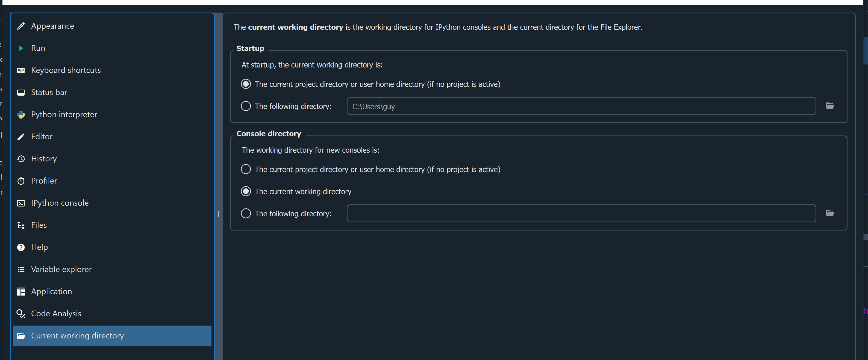Open the Status bar preferences page
Image resolution: width=868 pixels, height=360 pixels.
tap(49, 92)
